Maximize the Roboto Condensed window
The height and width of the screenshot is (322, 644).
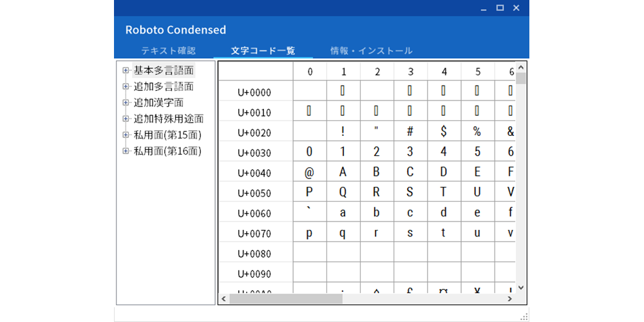(x=500, y=8)
